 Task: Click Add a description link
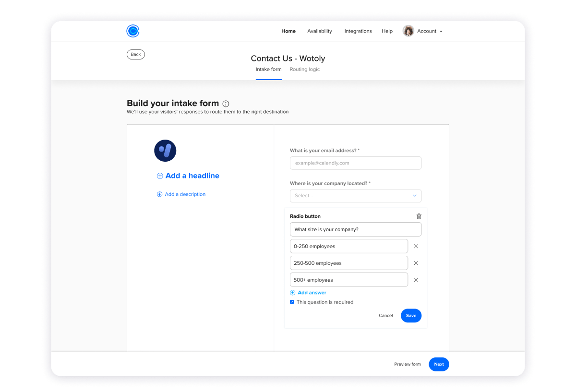[x=185, y=194]
